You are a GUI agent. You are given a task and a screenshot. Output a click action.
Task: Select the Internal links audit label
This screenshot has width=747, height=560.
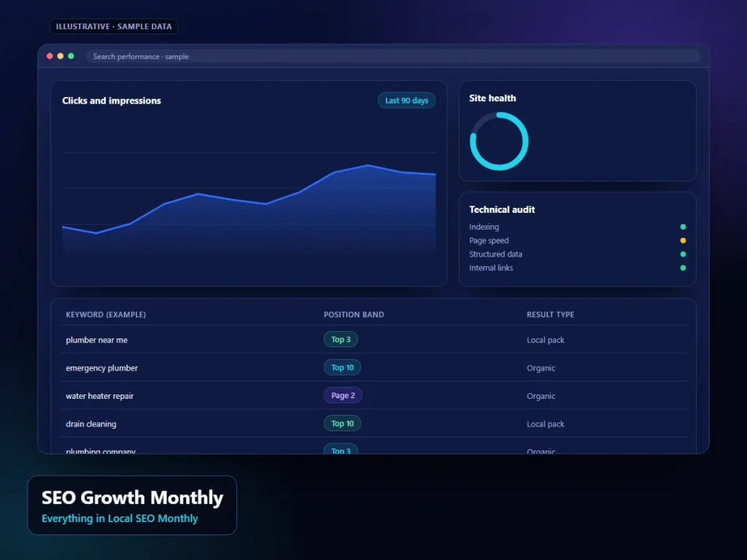(x=491, y=268)
